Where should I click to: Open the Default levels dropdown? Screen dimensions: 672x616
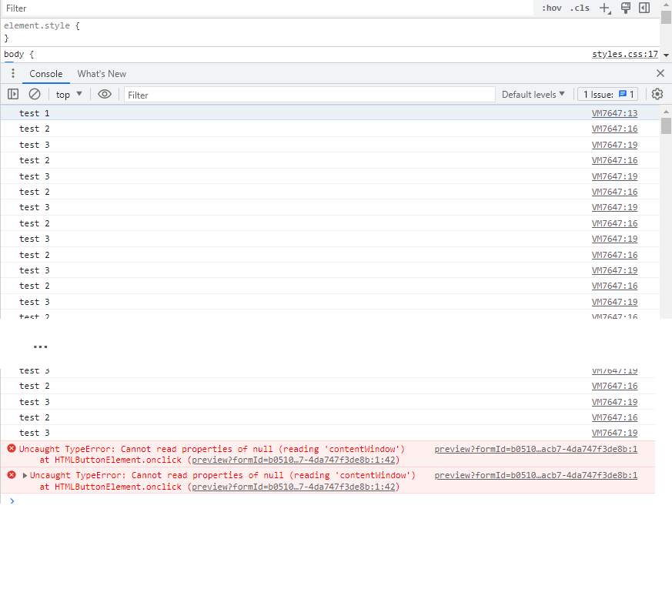coord(533,95)
